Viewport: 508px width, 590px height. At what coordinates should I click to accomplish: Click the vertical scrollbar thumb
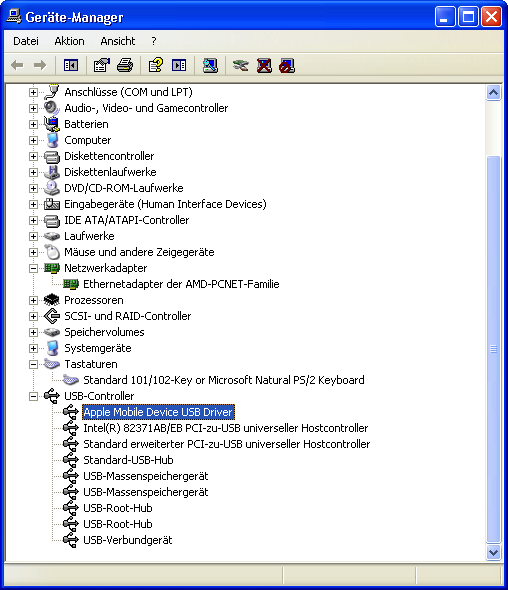[493, 349]
